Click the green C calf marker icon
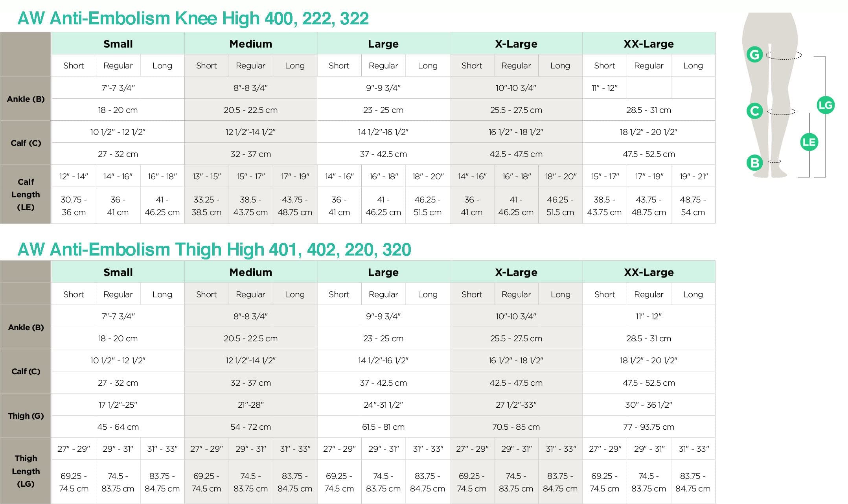Image resolution: width=848 pixels, height=504 pixels. (754, 111)
